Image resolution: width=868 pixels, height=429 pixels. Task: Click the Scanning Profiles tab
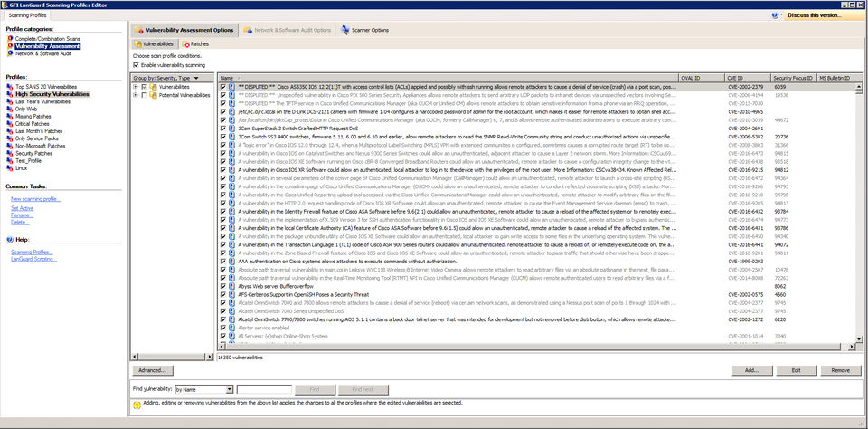pyautogui.click(x=28, y=15)
